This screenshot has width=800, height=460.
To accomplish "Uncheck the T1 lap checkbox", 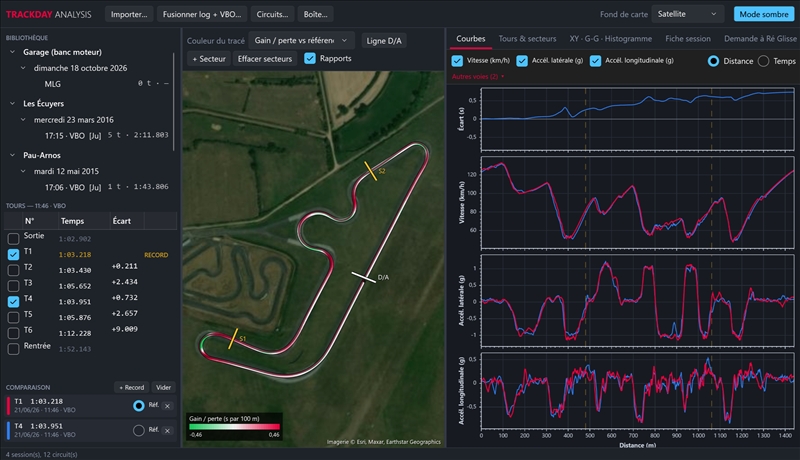I will [x=13, y=254].
